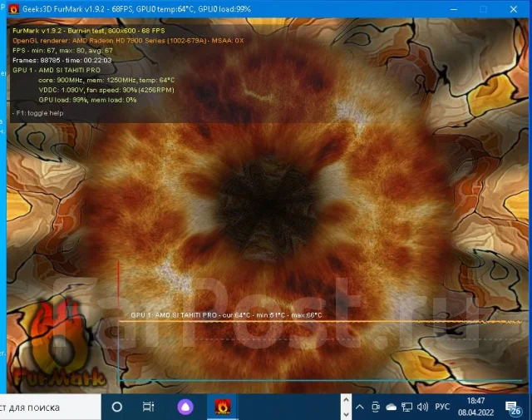Screen dimensions: 532x420
Task: Click the 'OpenGL renderer: AMD Radeon HD 7900' line
Action: point(128,41)
